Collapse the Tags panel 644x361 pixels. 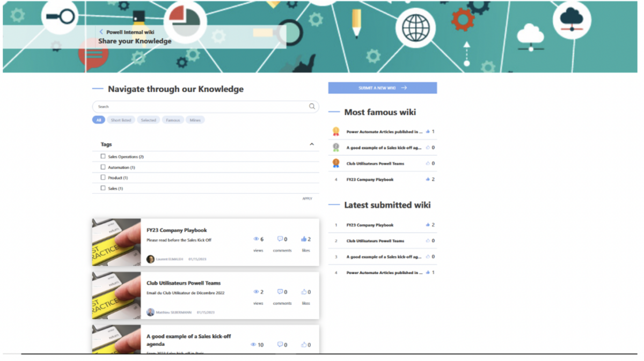point(311,144)
